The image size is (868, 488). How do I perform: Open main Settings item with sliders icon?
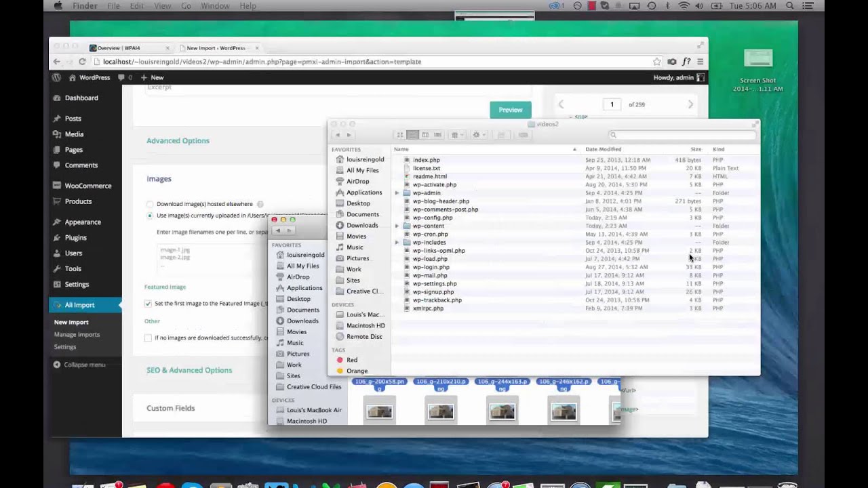coord(77,285)
